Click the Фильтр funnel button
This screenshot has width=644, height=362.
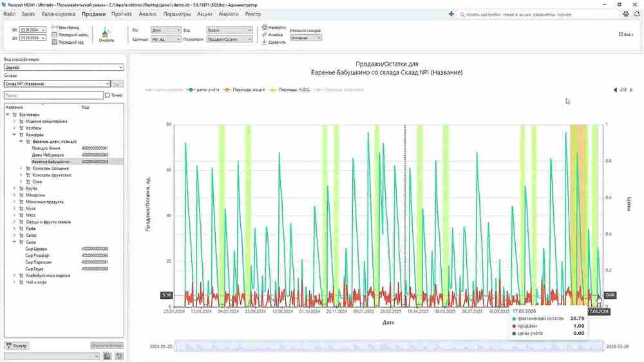click(x=17, y=345)
